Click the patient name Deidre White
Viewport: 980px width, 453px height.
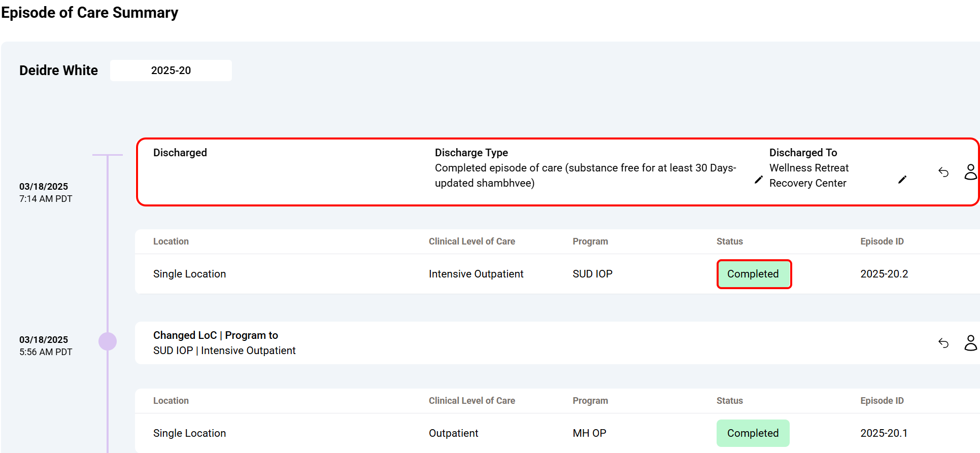point(58,71)
